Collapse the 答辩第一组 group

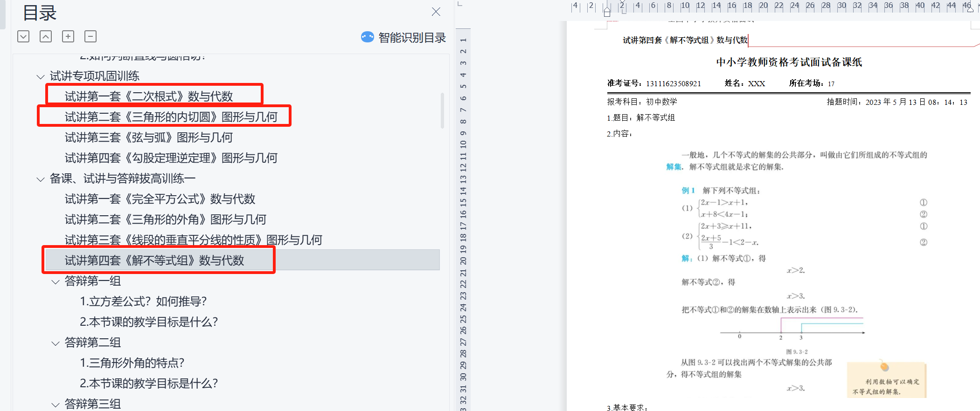coord(56,281)
